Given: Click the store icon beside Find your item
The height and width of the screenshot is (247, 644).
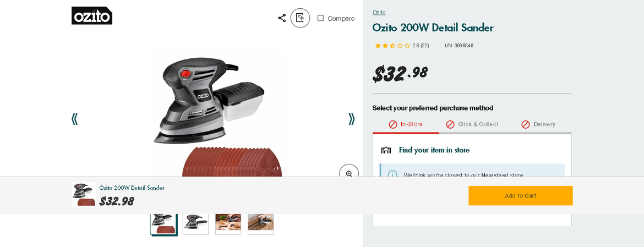Looking at the screenshot, I should coord(386,150).
